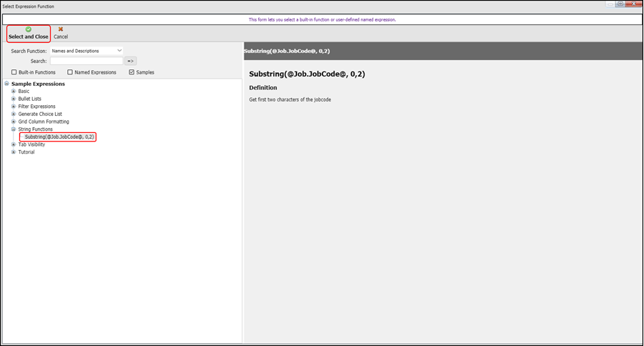Enable the Built-in Functions checkbox
Image resolution: width=644 pixels, height=346 pixels.
point(14,72)
